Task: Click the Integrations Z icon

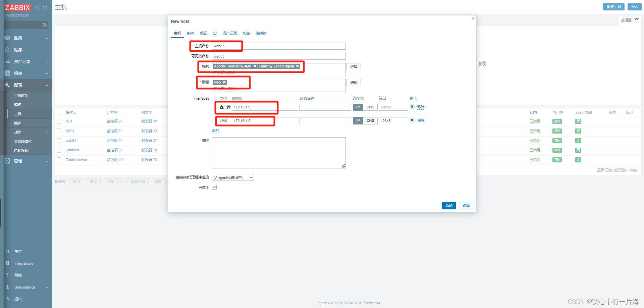Action: [x=7, y=263]
